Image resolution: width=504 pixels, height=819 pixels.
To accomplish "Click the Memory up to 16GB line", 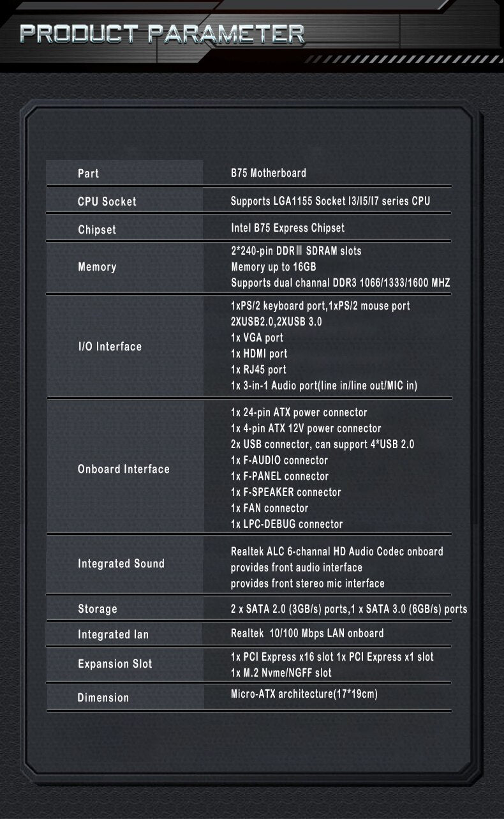I will click(273, 267).
